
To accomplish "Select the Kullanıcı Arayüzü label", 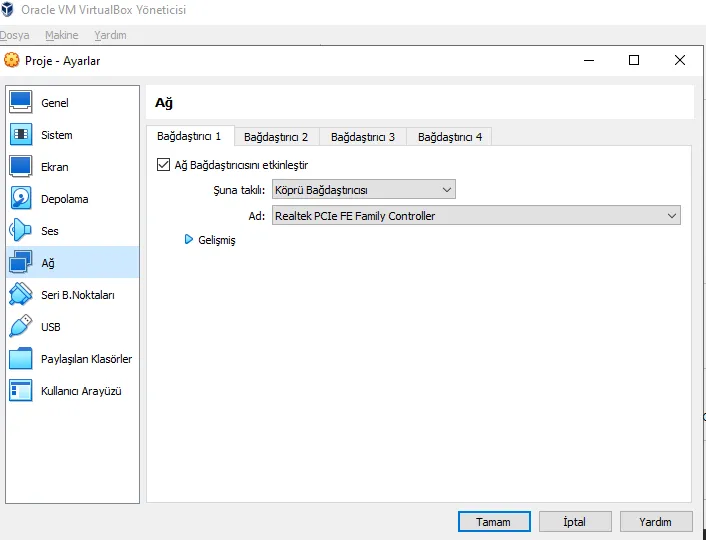I will coord(81,391).
